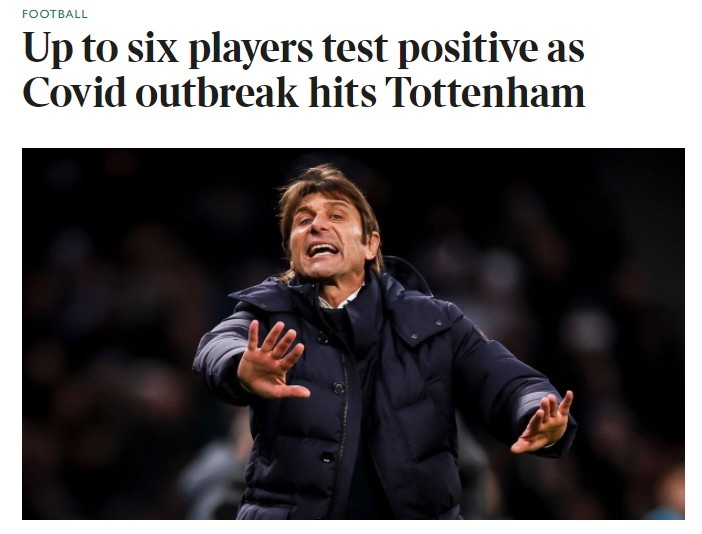Viewport: 702px width, 534px height.
Task: Select the headline's first line "Up to six players"
Action: click(x=168, y=48)
